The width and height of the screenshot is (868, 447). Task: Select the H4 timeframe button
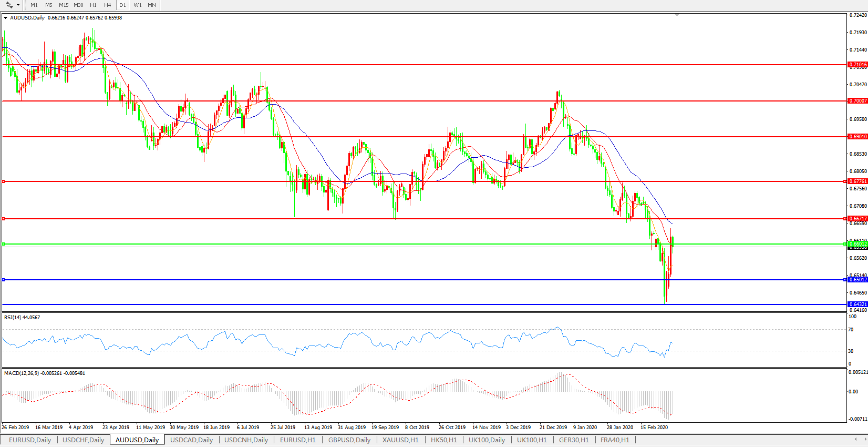point(108,5)
